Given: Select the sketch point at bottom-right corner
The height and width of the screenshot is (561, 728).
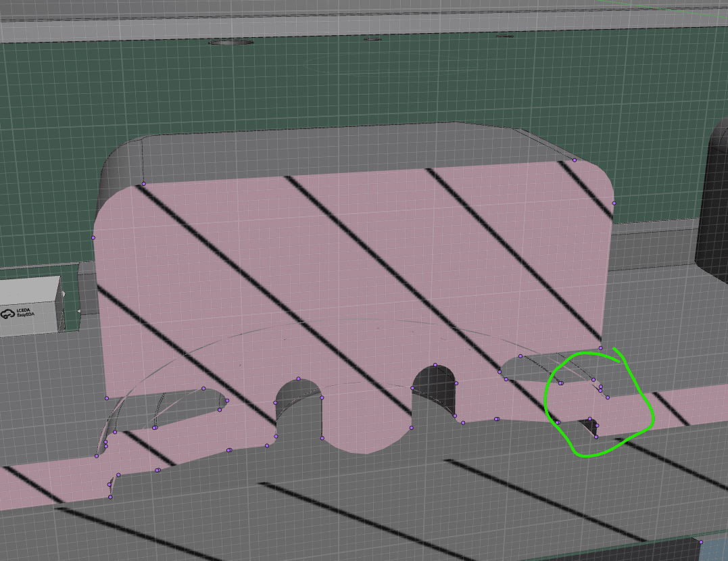Looking at the screenshot, I should click(x=701, y=542).
